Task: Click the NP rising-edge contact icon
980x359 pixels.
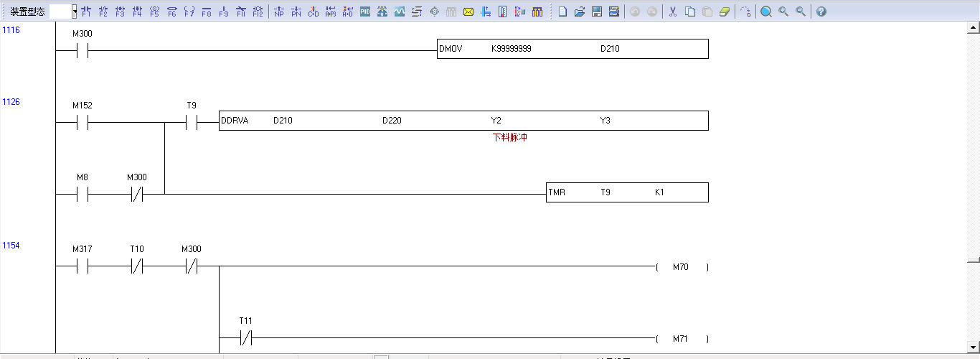Action: point(278,11)
